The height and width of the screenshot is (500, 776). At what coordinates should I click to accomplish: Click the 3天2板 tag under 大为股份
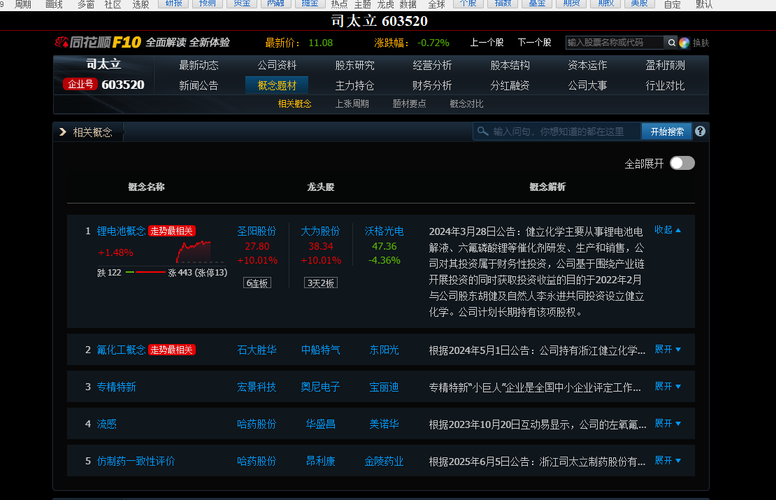(x=321, y=283)
